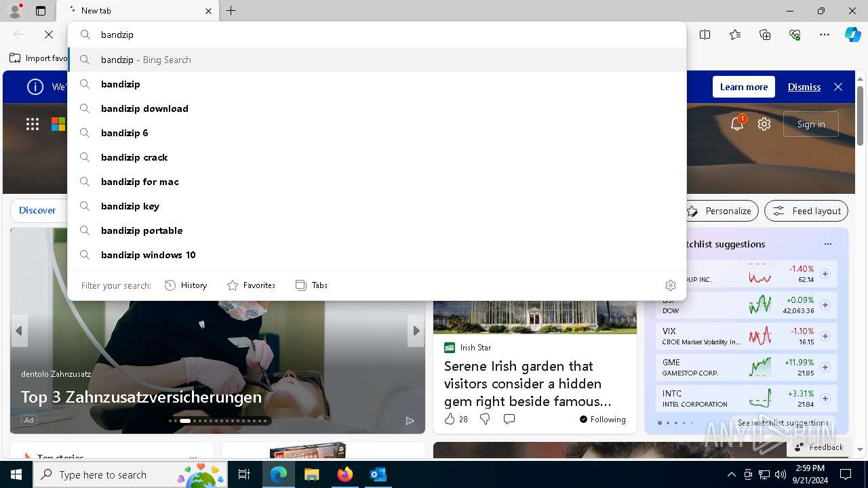The width and height of the screenshot is (868, 488).
Task: Show hidden tray icons chevron
Action: (731, 474)
